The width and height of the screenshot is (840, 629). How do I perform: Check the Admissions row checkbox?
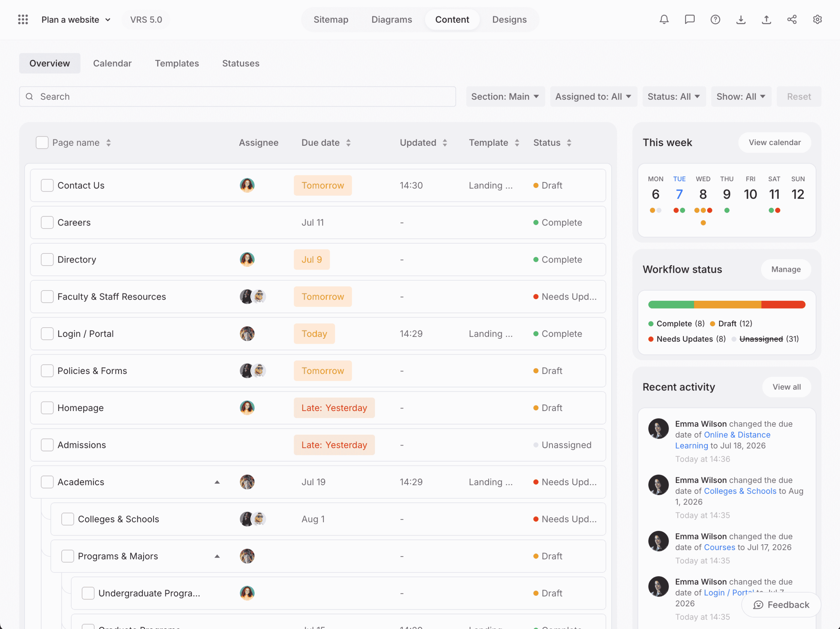pyautogui.click(x=47, y=445)
